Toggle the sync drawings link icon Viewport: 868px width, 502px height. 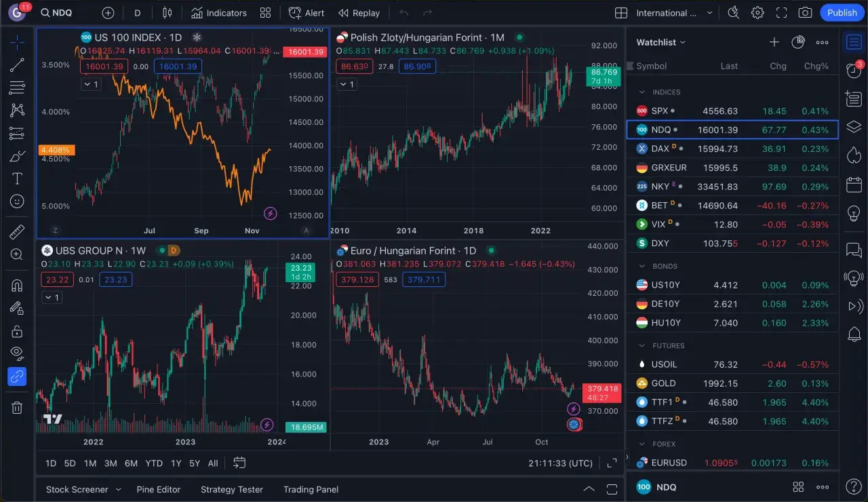17,376
